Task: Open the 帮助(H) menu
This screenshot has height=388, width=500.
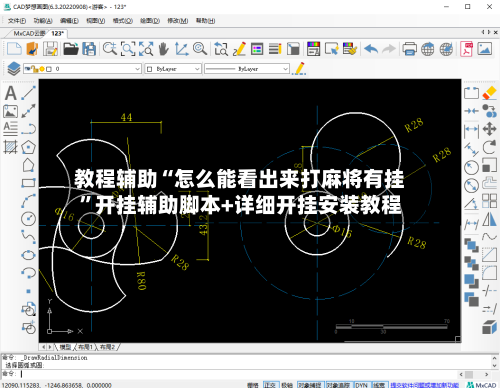Action: coord(205,21)
